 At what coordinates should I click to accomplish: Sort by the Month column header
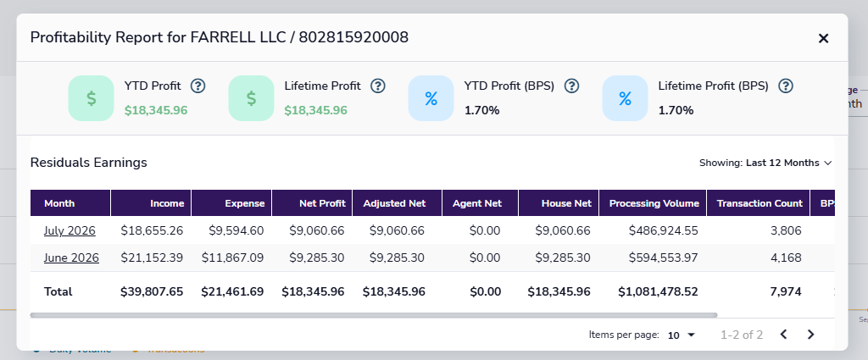coord(70,203)
